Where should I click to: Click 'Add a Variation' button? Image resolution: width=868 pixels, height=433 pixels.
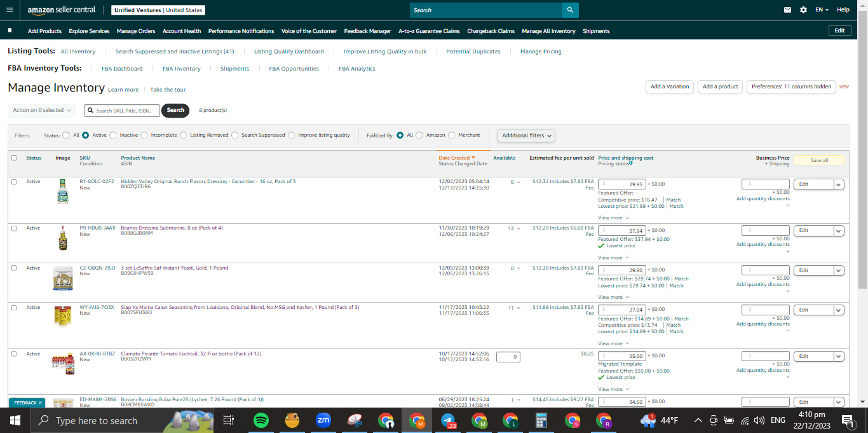pyautogui.click(x=670, y=86)
